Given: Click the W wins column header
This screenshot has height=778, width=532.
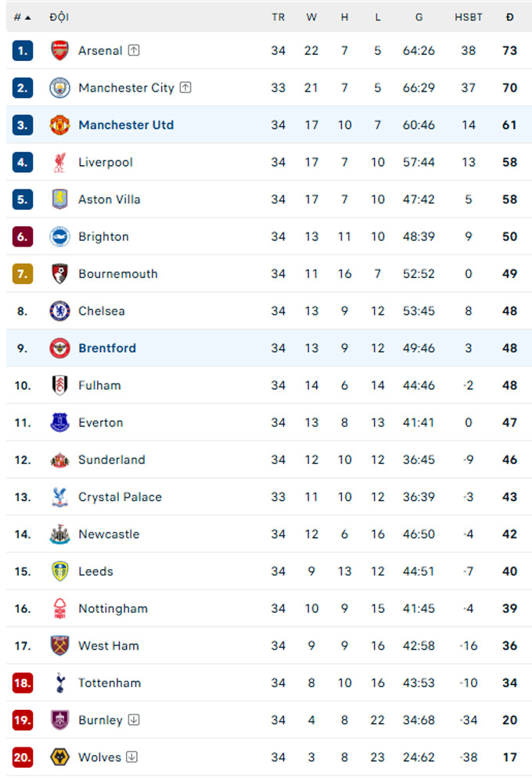Looking at the screenshot, I should pyautogui.click(x=311, y=17).
